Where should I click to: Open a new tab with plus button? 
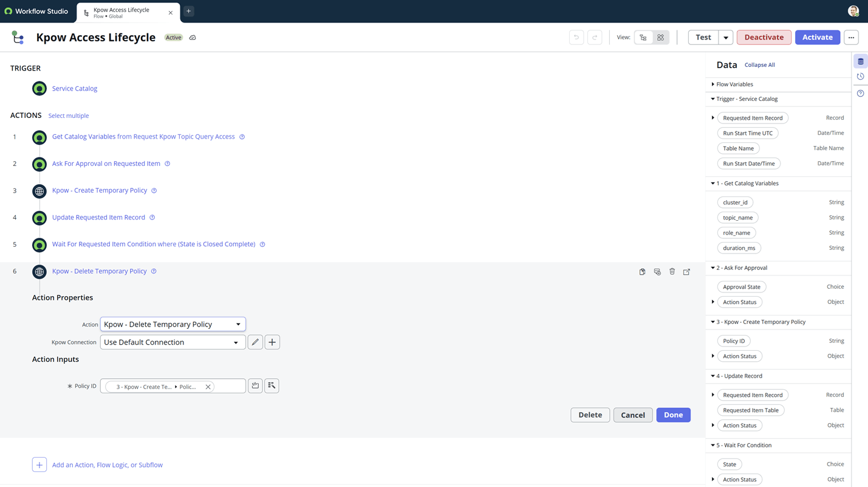coord(189,11)
